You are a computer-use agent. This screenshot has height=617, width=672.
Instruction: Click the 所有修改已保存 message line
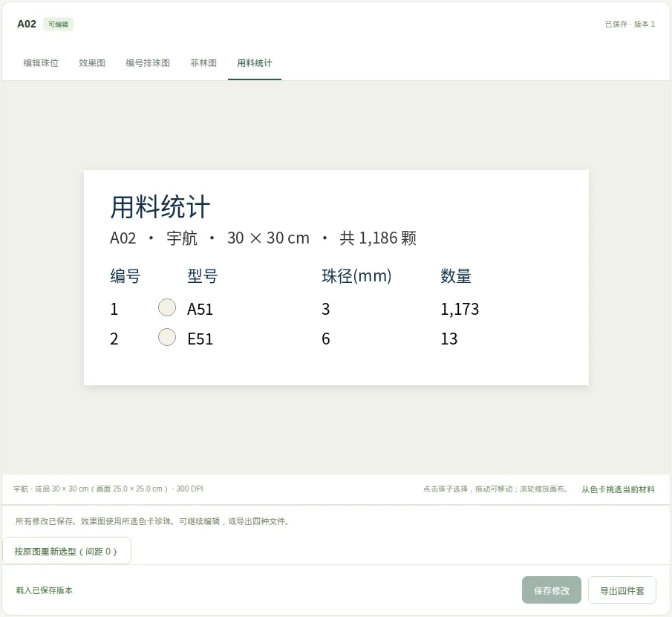pyautogui.click(x=152, y=521)
